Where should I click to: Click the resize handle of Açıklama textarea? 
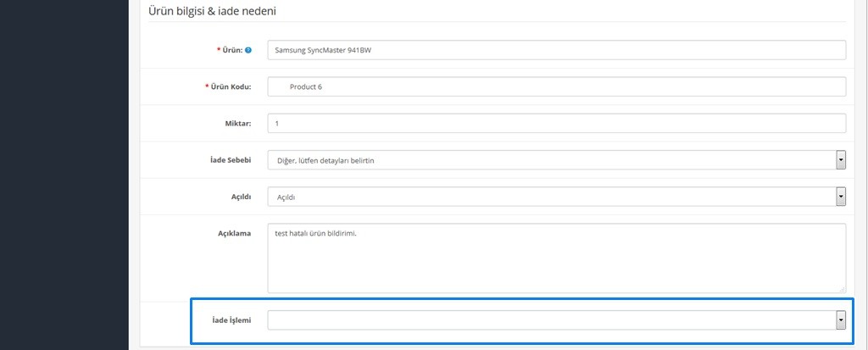point(842,288)
